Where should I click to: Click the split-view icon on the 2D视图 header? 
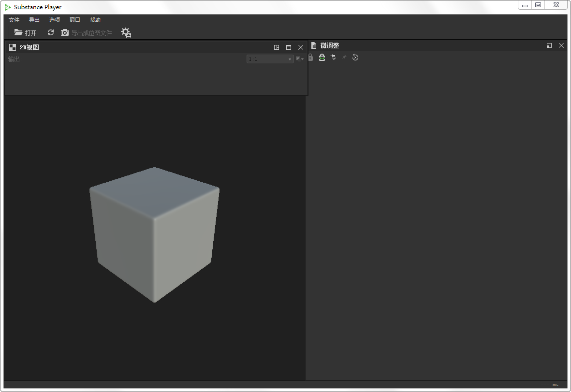[x=276, y=47]
